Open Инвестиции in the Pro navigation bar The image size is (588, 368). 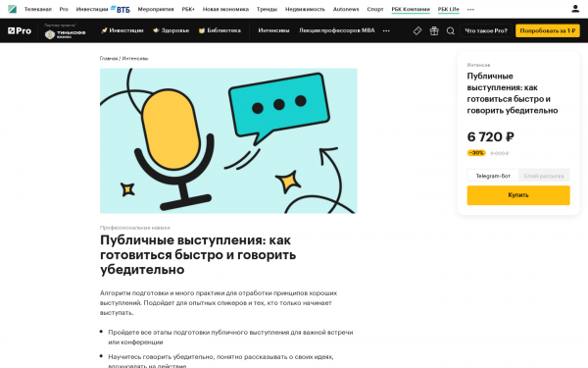(x=122, y=30)
